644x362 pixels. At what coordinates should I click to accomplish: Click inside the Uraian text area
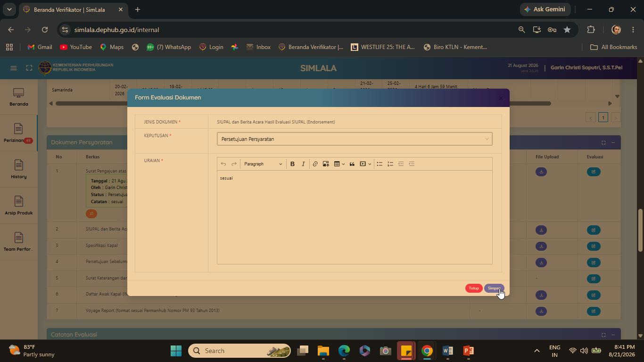[355, 217]
